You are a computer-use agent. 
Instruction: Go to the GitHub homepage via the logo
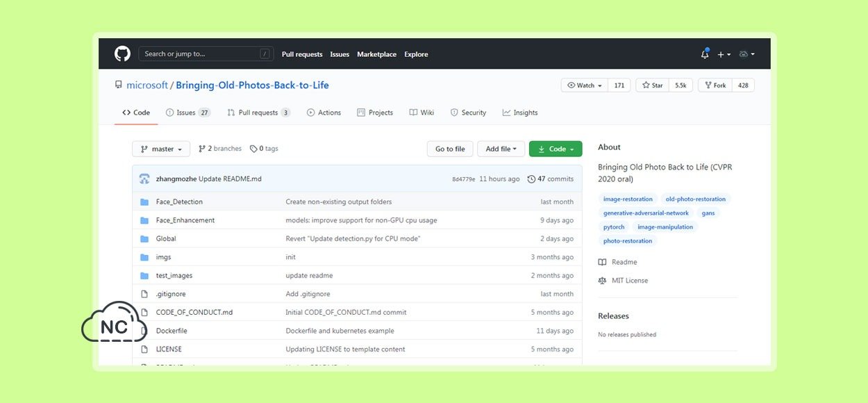[x=122, y=54]
